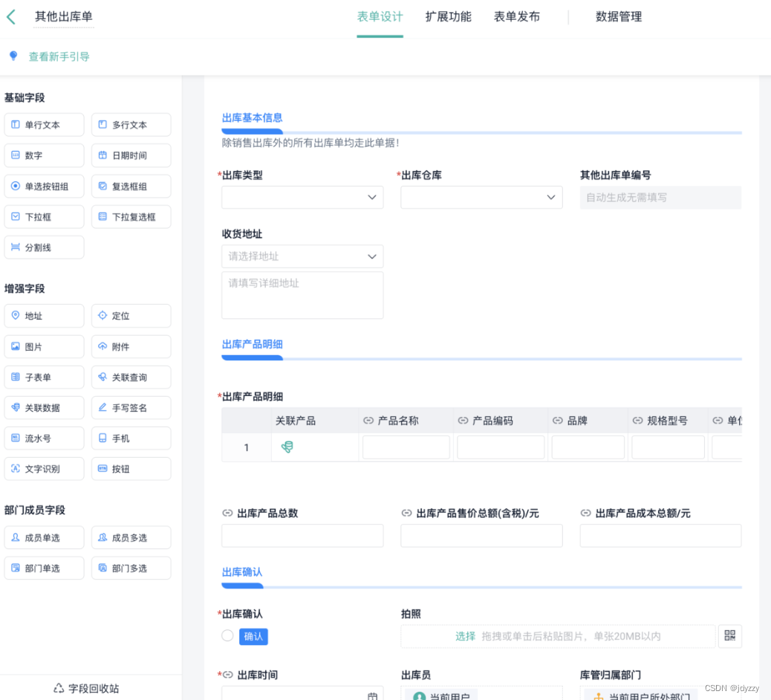
Task: Add the 部门多选 field
Action: pyautogui.click(x=131, y=568)
